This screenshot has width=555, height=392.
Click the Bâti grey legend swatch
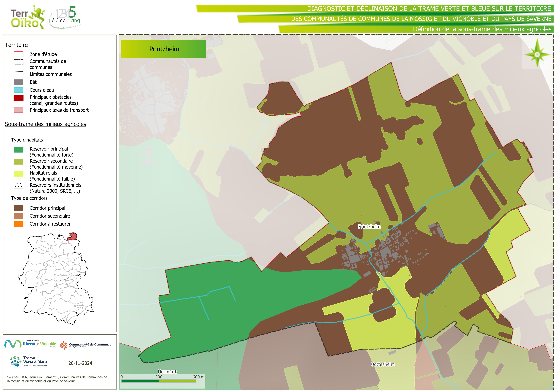[19, 82]
